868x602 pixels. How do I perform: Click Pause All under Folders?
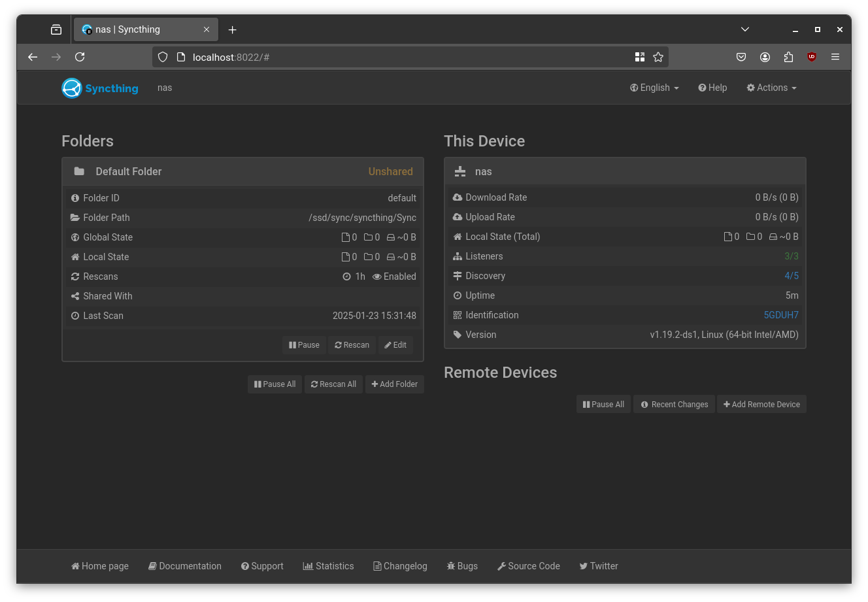coord(275,384)
